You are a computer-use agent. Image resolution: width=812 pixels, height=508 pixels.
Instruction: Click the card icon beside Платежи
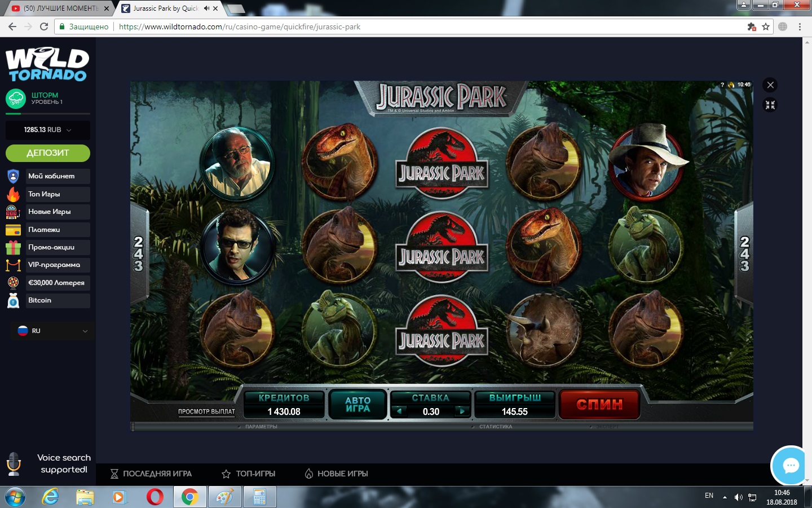point(13,230)
